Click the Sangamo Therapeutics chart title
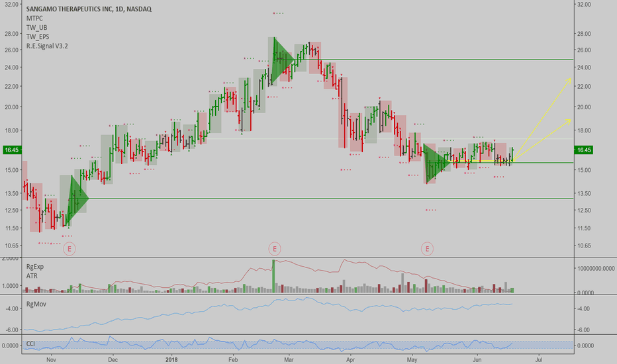The height and width of the screenshot is (364, 617). [89, 9]
